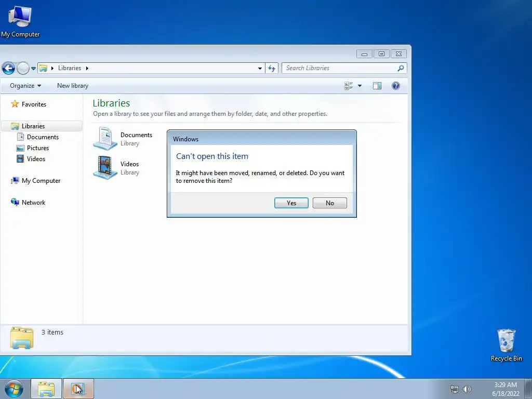This screenshot has width=532, height=399.
Task: Open My Computer desktop icon
Action: (x=20, y=21)
